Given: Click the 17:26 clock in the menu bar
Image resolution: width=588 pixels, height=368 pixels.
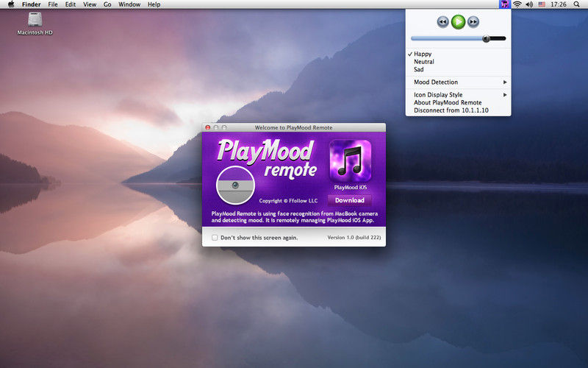Looking at the screenshot, I should 559,4.
